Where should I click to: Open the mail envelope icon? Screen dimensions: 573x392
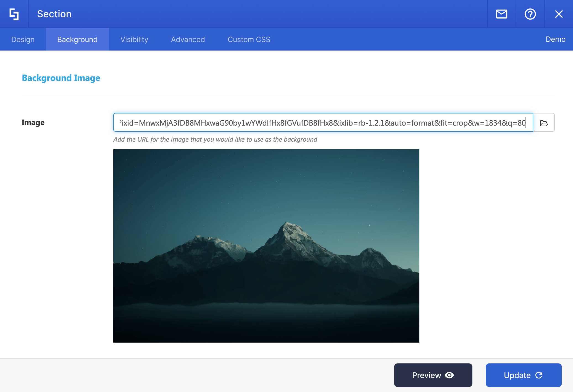(501, 14)
